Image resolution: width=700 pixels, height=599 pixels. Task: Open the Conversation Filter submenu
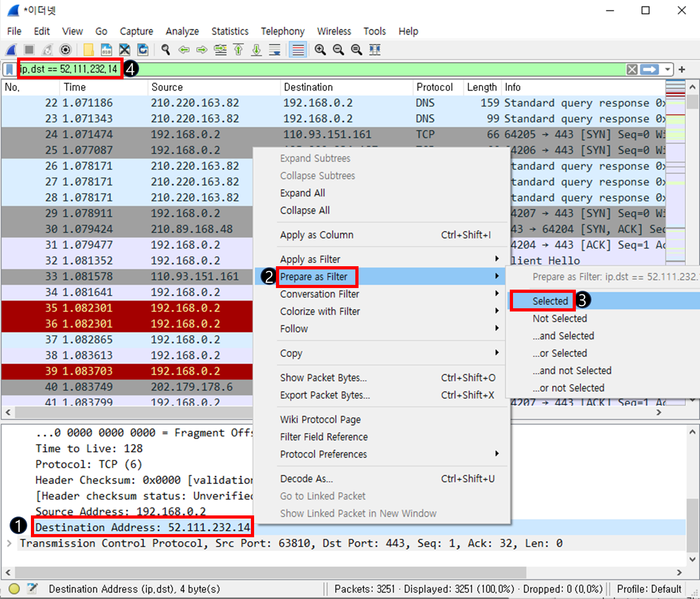coord(382,294)
